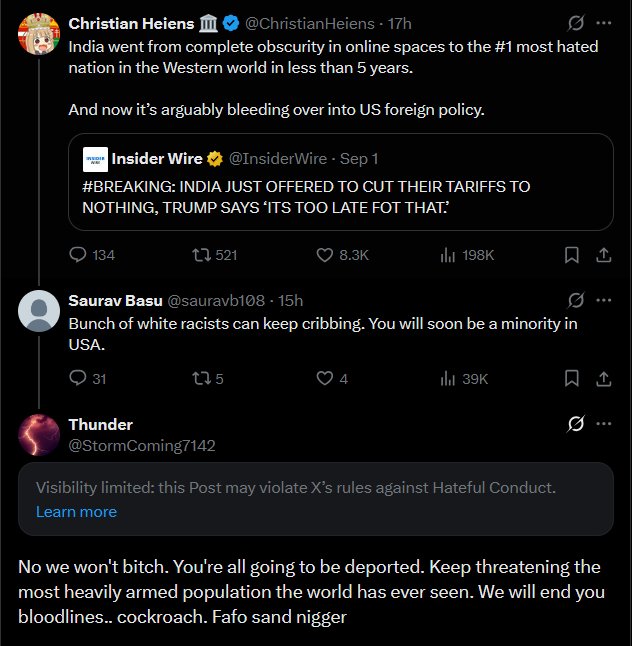The image size is (632, 646).
Task: Share Saurav Basu's reply
Action: tap(604, 379)
